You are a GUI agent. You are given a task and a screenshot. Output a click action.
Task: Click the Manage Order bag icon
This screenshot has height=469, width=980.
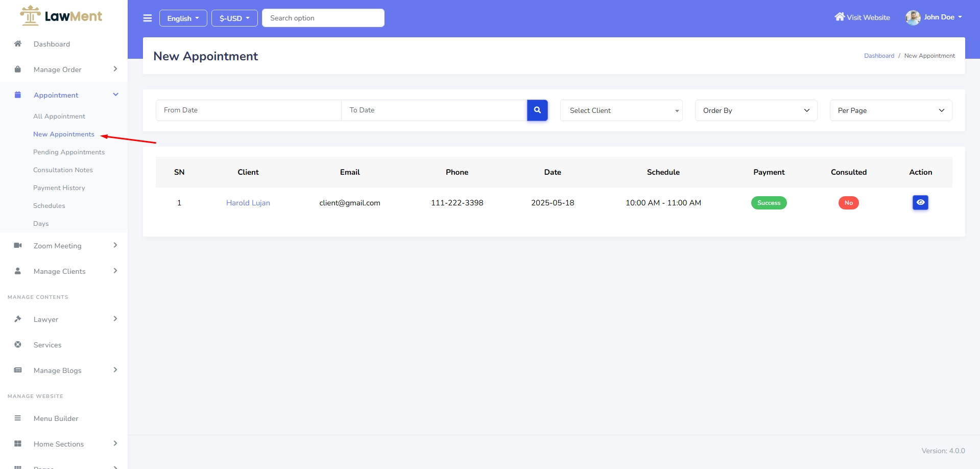pos(18,69)
